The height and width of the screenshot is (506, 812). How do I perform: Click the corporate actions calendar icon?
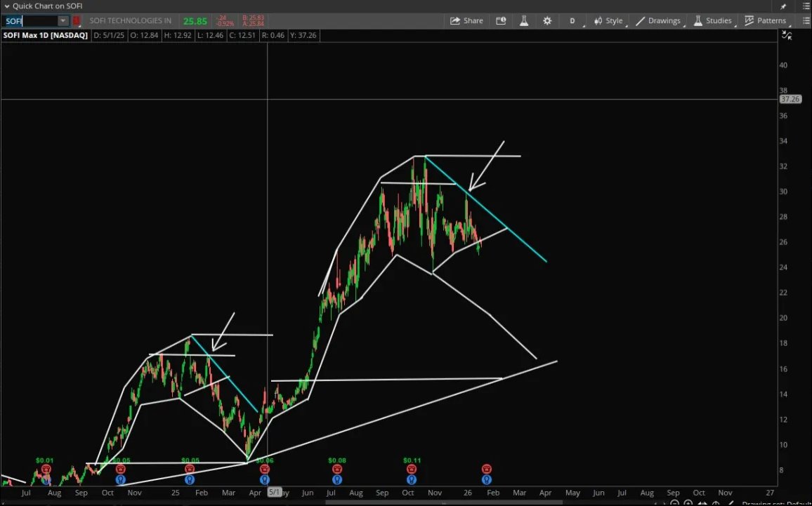[501, 20]
